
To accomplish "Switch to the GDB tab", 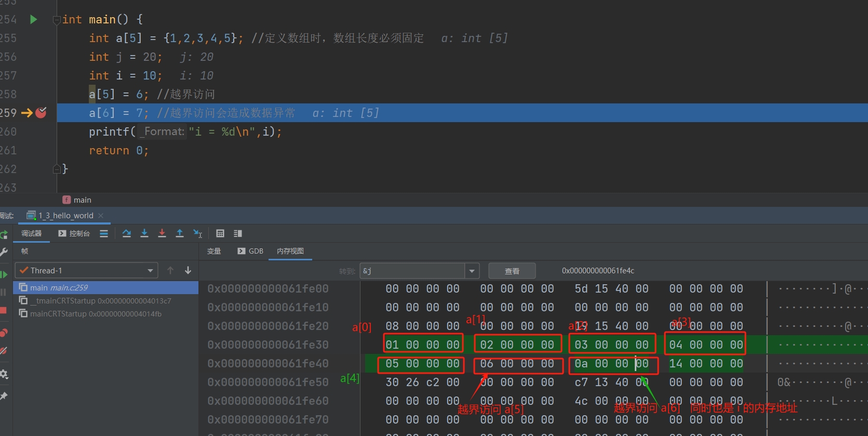I will click(250, 251).
